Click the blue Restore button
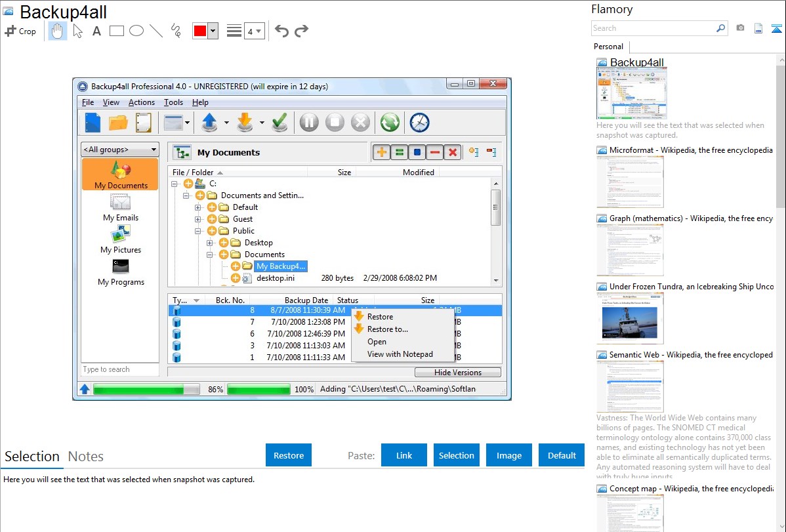This screenshot has width=786, height=532. (289, 455)
